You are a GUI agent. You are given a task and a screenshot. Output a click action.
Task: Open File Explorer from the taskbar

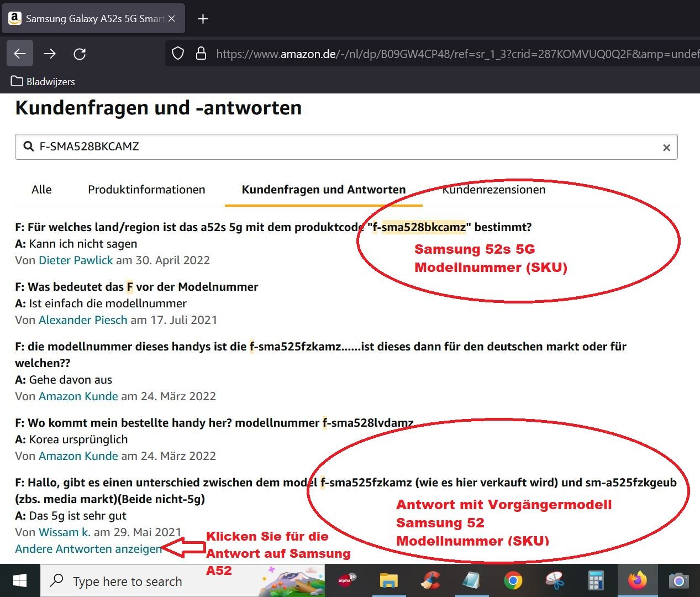coord(389,581)
